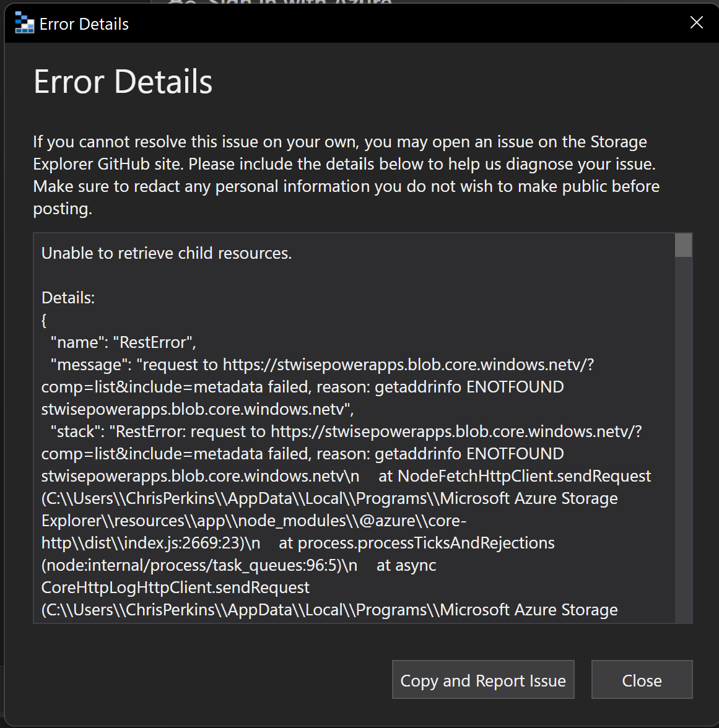Click the Details: label above the JSON
719x728 pixels.
[x=68, y=297]
